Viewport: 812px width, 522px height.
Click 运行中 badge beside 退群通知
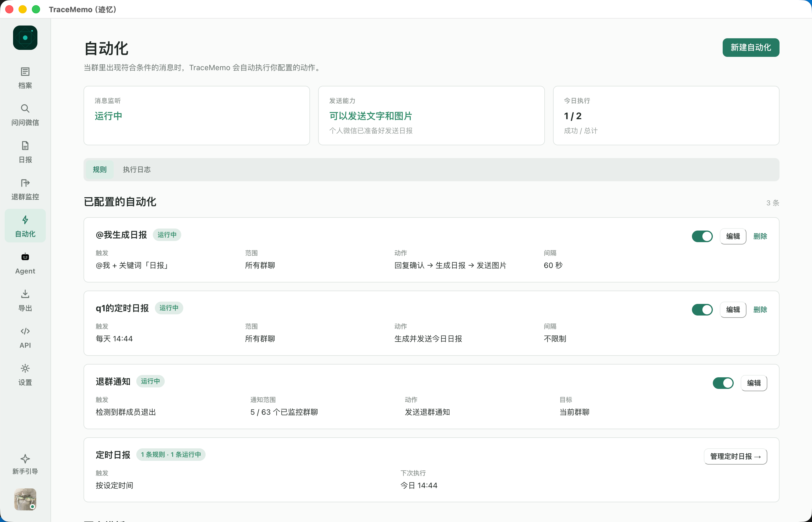[151, 381]
